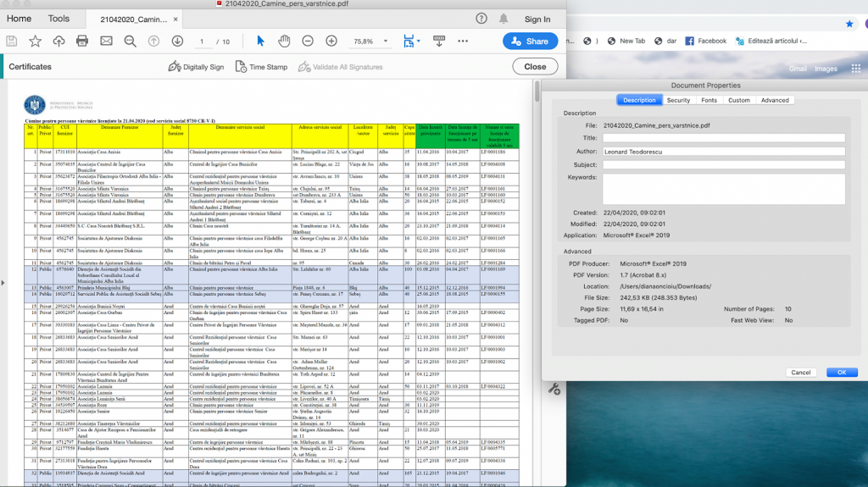The width and height of the screenshot is (868, 487).
Task: Open the Fonts tab in Document Properties
Action: tap(709, 100)
